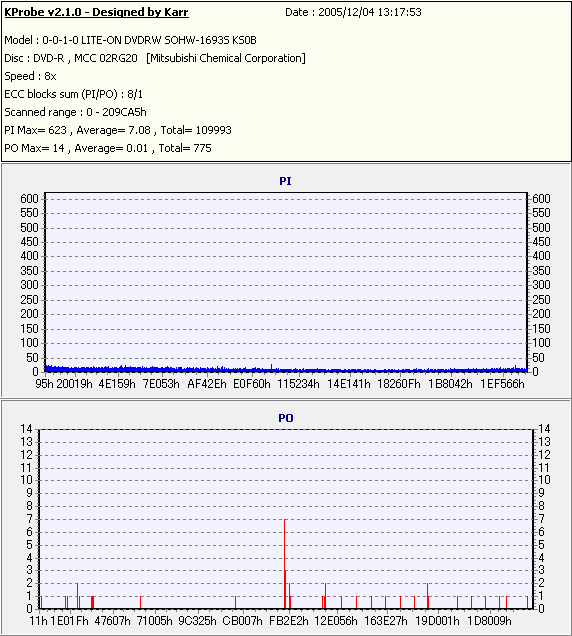Select the Date 2005/12/04 timestamp text
The height and width of the screenshot is (636, 572).
click(353, 12)
